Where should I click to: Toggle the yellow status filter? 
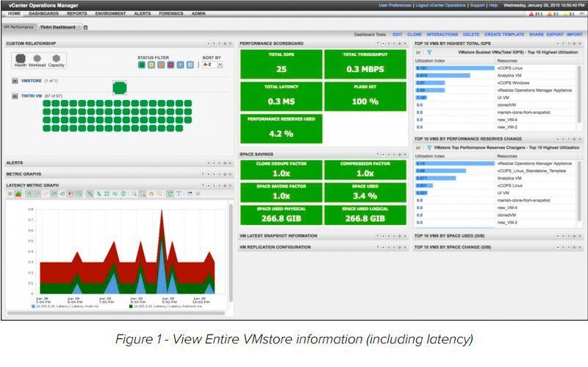point(151,65)
